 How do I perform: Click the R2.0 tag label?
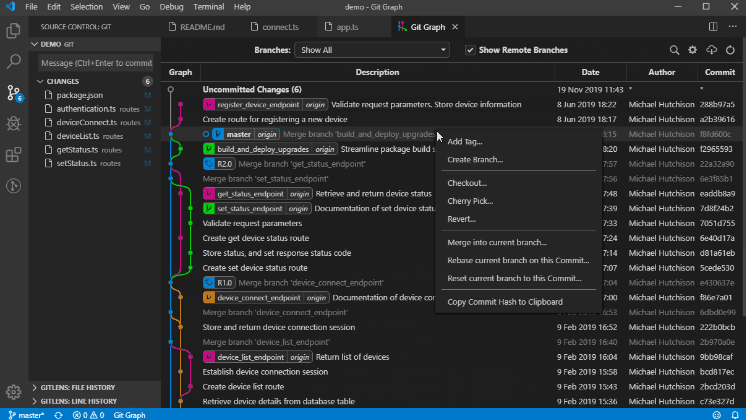tap(219, 164)
